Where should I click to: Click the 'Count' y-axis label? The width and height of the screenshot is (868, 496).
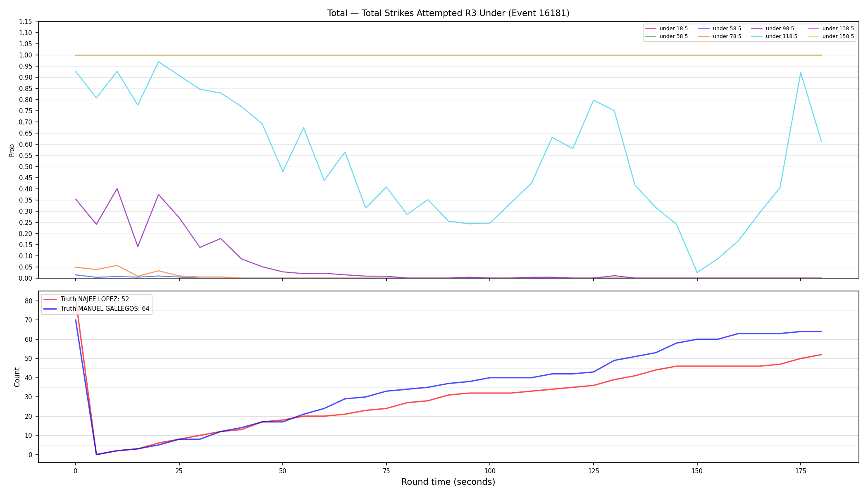(x=17, y=377)
